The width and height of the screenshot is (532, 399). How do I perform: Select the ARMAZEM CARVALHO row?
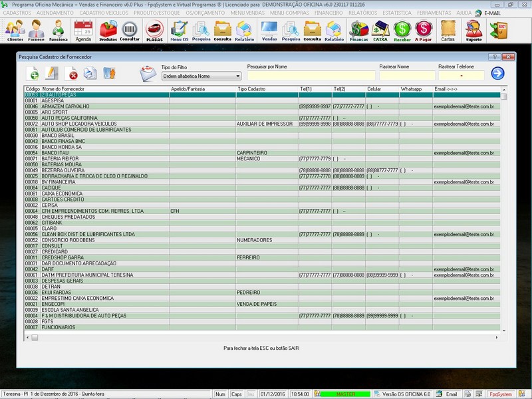pos(262,106)
